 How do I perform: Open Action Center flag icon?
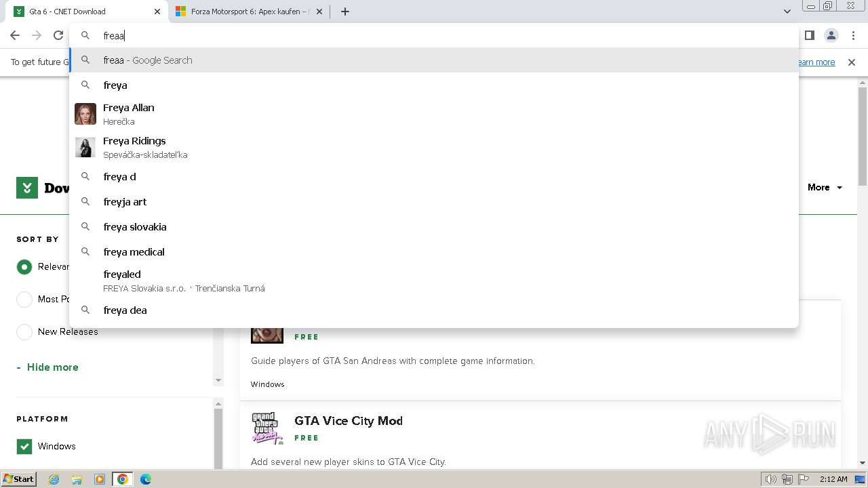804,479
